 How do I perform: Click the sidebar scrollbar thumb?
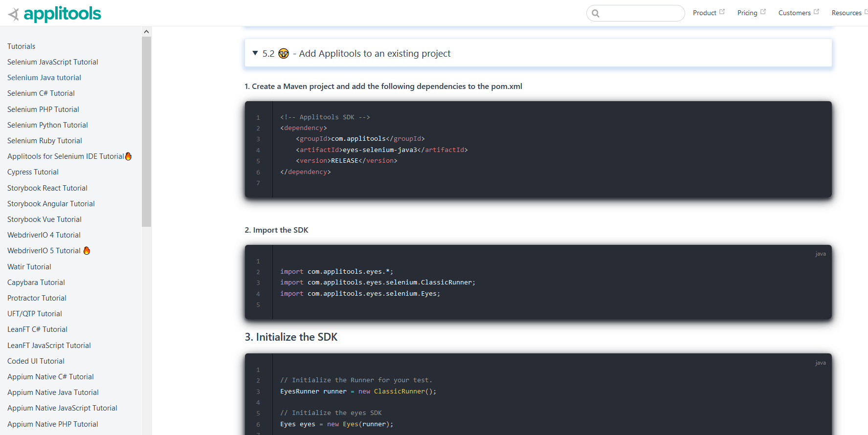(x=146, y=132)
